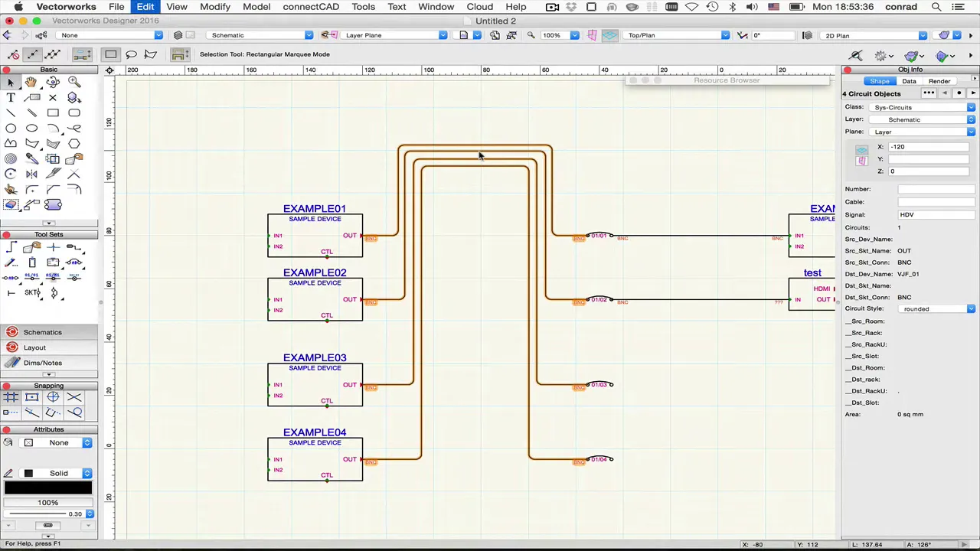Viewport: 980px width, 551px height.
Task: Select the Oval tool
Action: pos(31,128)
